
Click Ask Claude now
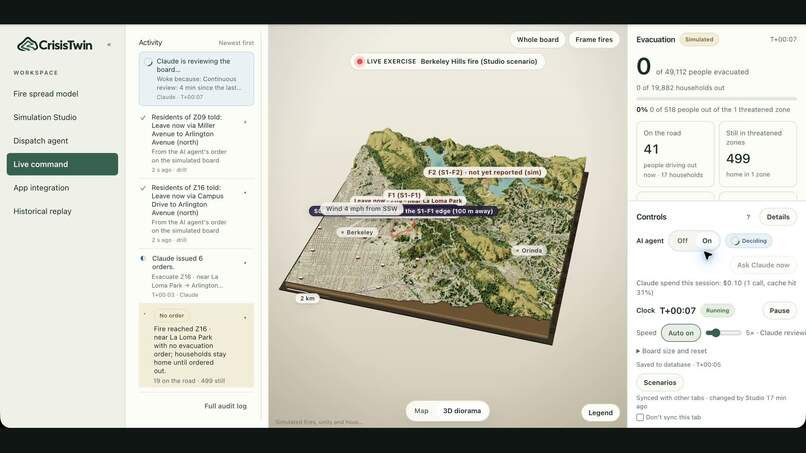click(x=763, y=265)
